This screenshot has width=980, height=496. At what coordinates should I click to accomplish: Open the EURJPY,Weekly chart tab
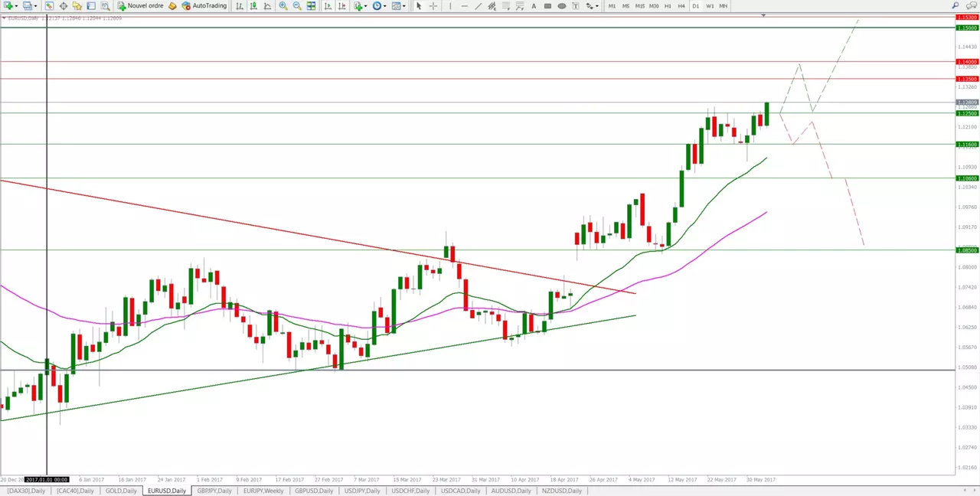[263, 491]
